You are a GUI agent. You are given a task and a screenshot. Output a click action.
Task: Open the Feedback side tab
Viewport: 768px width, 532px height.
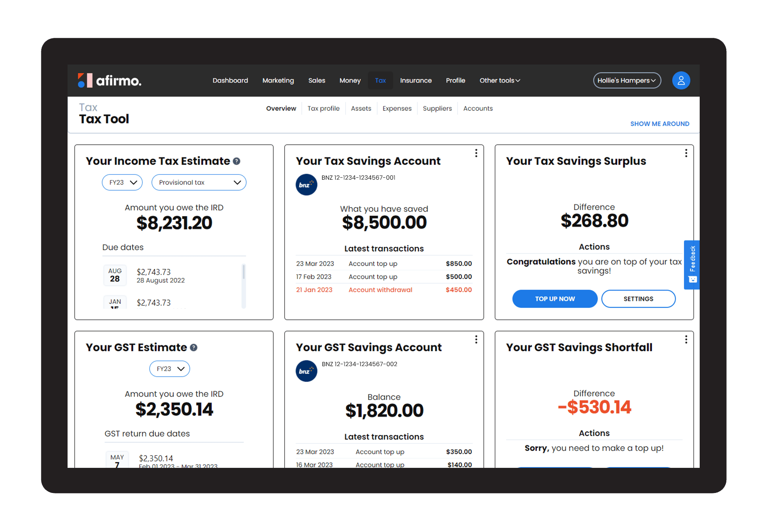pyautogui.click(x=691, y=264)
